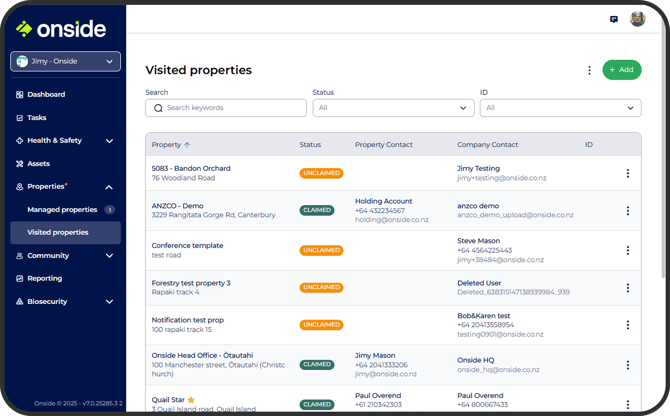Screen dimensions: 670x416
Task: Open the ID filter dropdown
Action: click(x=560, y=108)
